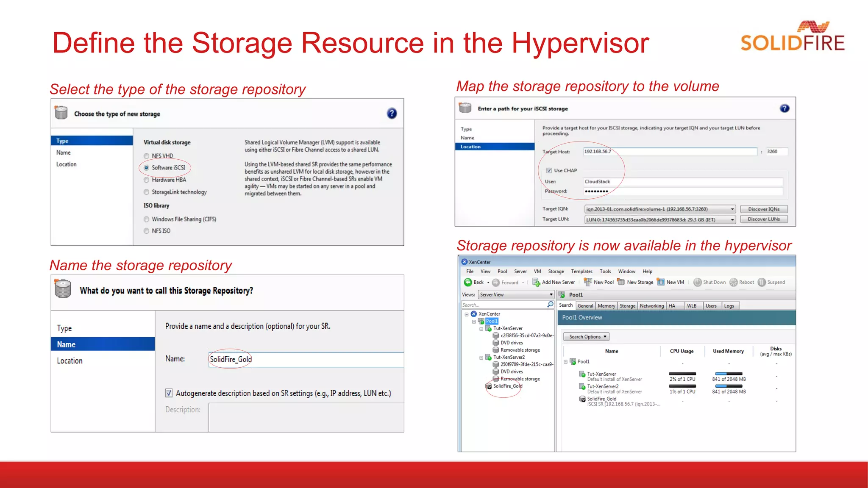Image resolution: width=868 pixels, height=488 pixels.
Task: Collapse Pool1 group in overview table
Action: tap(565, 362)
